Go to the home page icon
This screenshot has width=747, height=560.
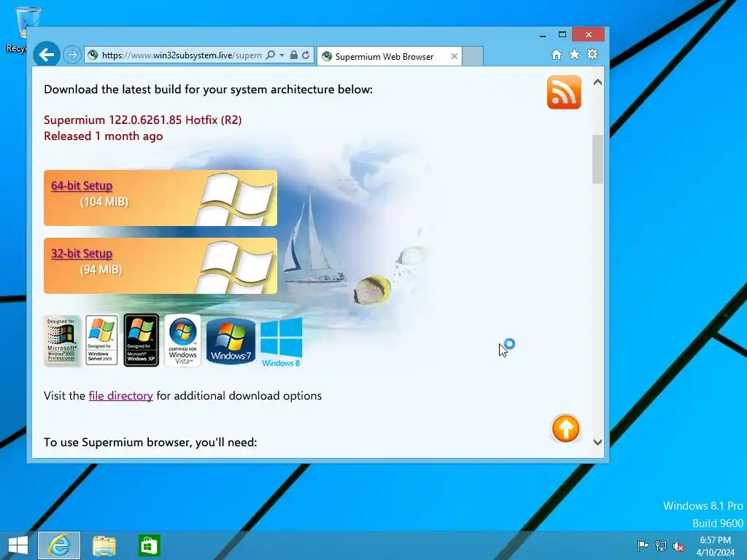tap(557, 54)
